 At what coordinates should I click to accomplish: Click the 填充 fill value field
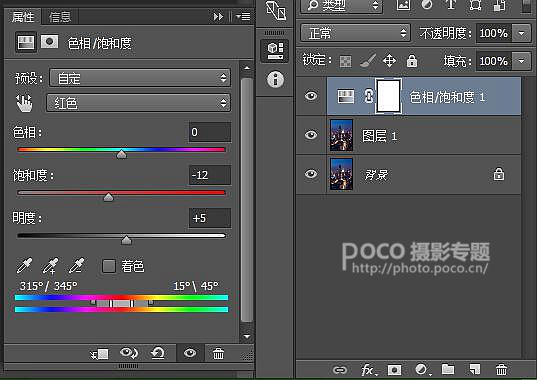494,61
